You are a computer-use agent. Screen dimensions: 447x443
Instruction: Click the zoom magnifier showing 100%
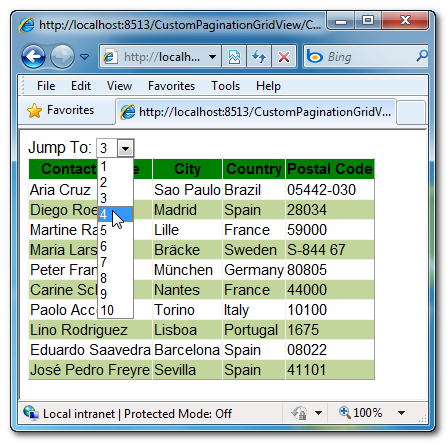click(345, 413)
